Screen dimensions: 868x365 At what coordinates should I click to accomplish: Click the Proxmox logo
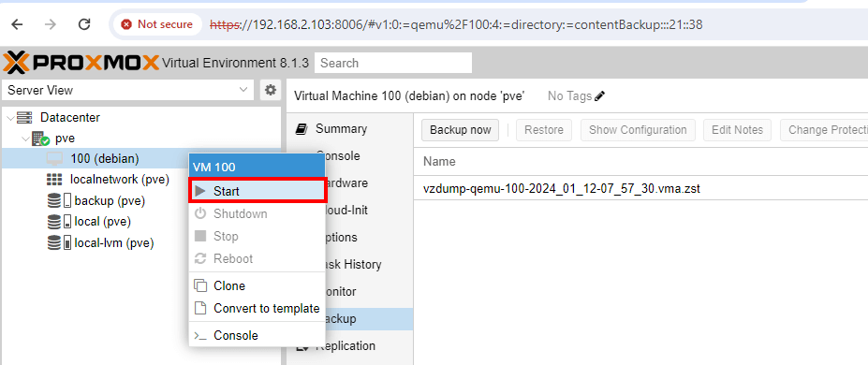pos(81,63)
